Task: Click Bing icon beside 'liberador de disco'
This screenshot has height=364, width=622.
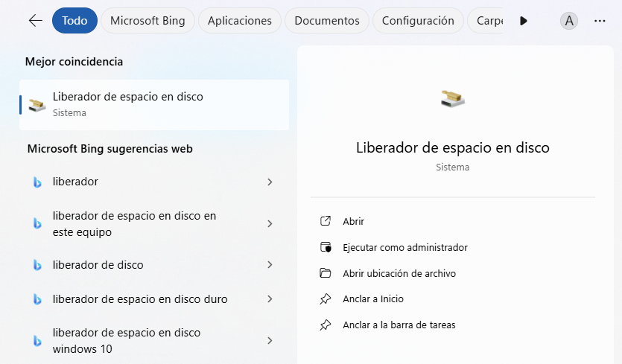Action: [37, 264]
